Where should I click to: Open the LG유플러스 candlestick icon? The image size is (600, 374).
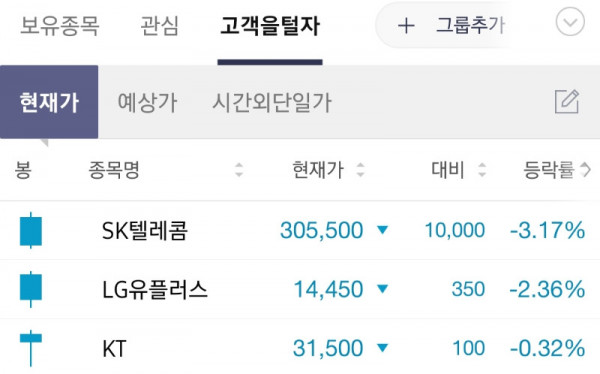31,289
